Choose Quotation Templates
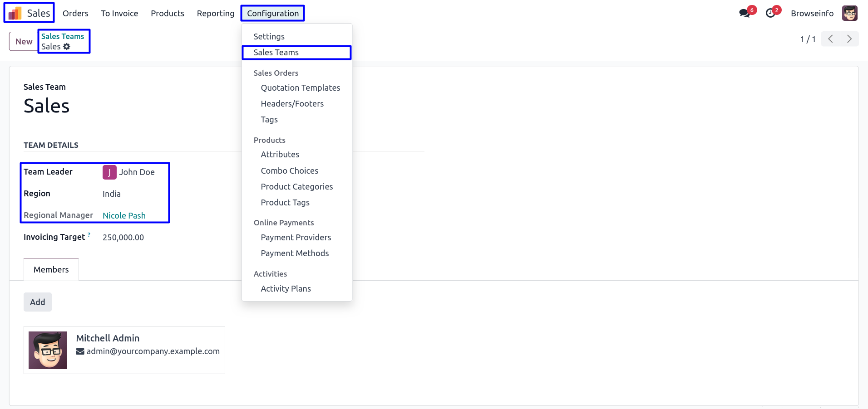Viewport: 868px width, 409px height. click(297, 88)
